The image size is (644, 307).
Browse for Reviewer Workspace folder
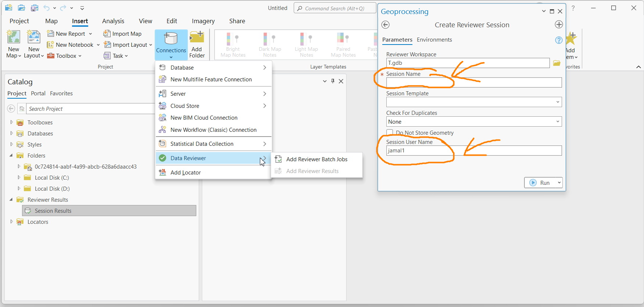click(557, 63)
